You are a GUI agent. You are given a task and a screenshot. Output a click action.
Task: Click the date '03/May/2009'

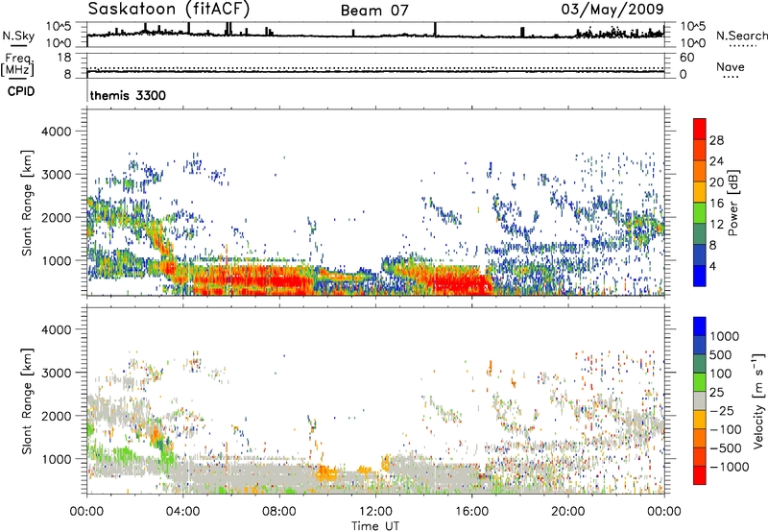pos(612,10)
